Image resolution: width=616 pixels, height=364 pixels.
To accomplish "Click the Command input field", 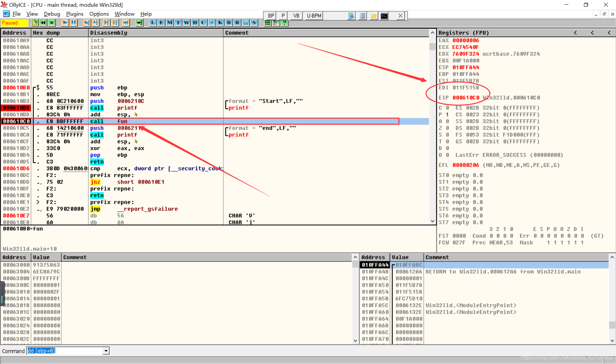I will click(x=65, y=351).
